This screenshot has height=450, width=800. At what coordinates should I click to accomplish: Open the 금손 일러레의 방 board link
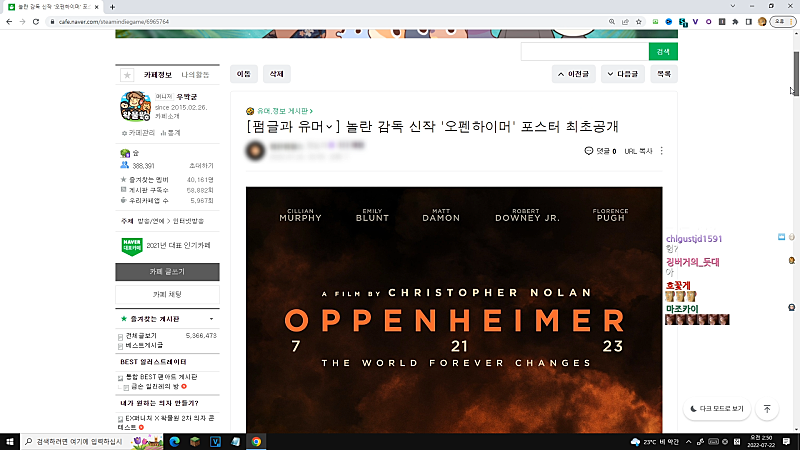155,387
